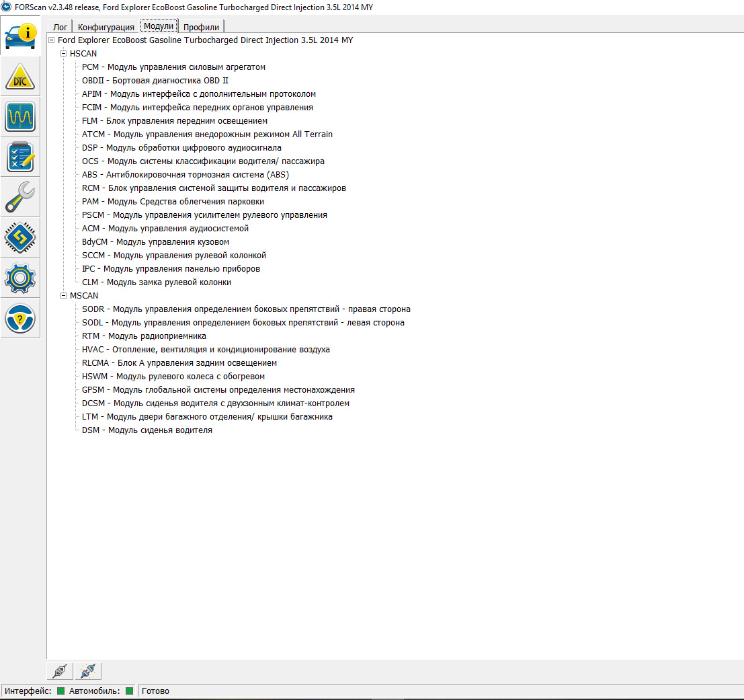Open the oscilloscope live data section
This screenshot has height=700, width=744.
click(20, 117)
